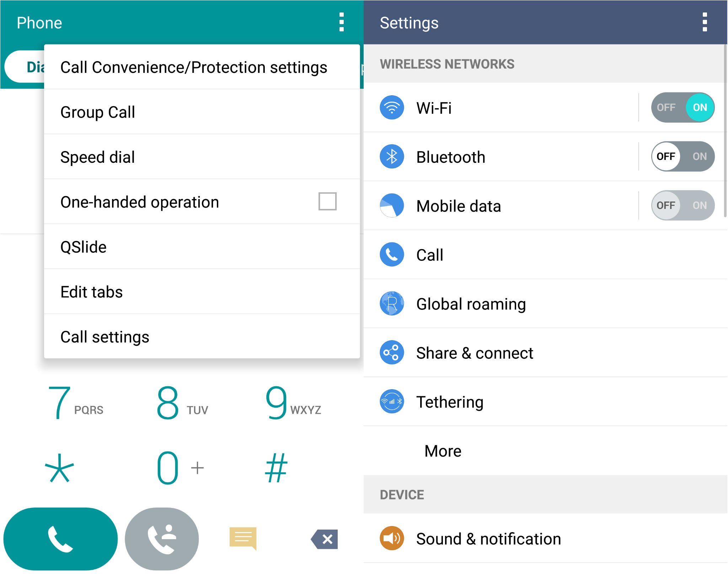This screenshot has height=574, width=728.
Task: Turn on the Bluetooth switch
Action: [682, 156]
